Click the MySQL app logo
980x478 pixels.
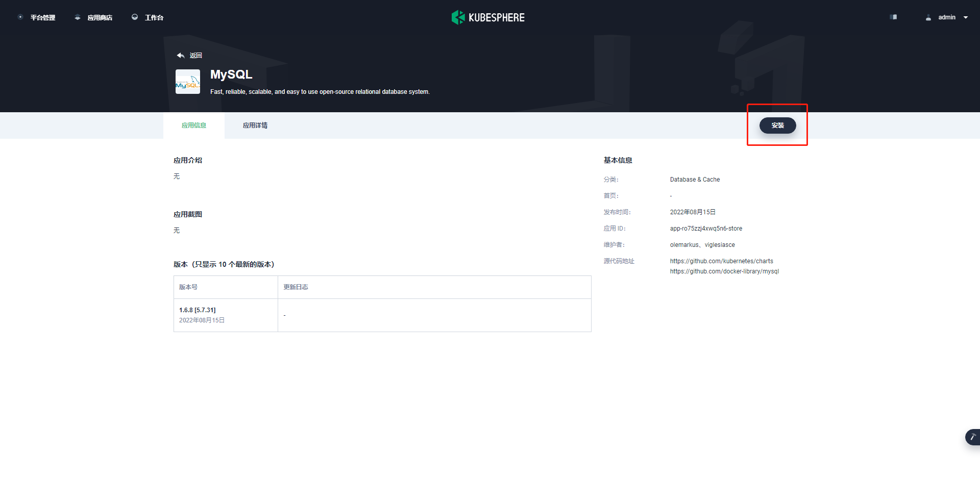pyautogui.click(x=188, y=82)
